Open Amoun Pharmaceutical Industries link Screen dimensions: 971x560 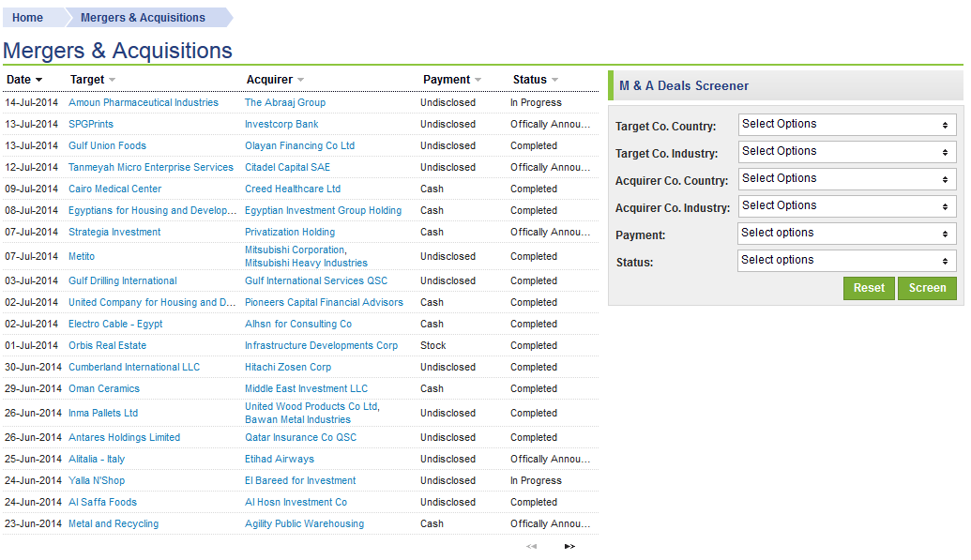[143, 103]
